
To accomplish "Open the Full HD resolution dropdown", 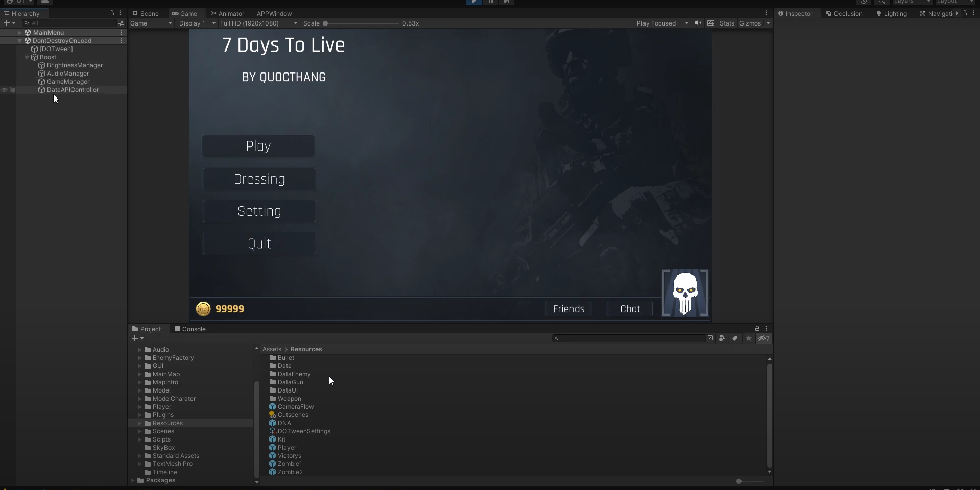I will click(x=258, y=23).
